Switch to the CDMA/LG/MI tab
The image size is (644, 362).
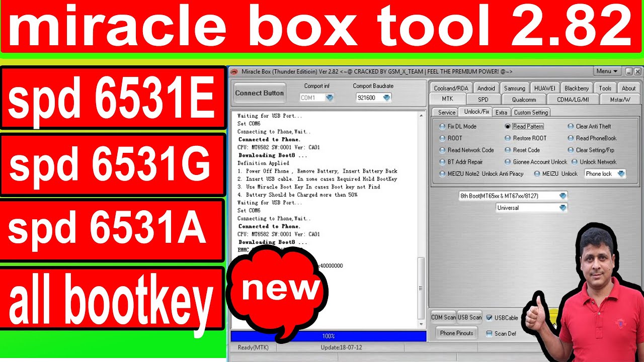point(573,100)
